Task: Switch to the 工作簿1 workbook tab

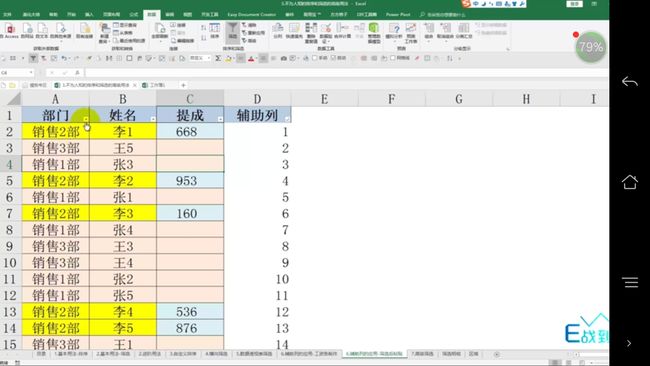Action: coord(154,85)
